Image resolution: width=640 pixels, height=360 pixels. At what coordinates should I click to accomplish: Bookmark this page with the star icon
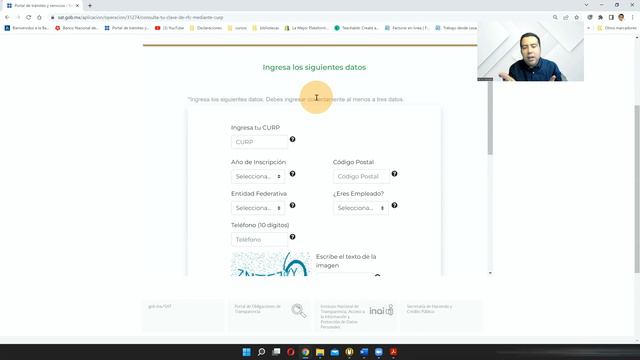coord(576,18)
